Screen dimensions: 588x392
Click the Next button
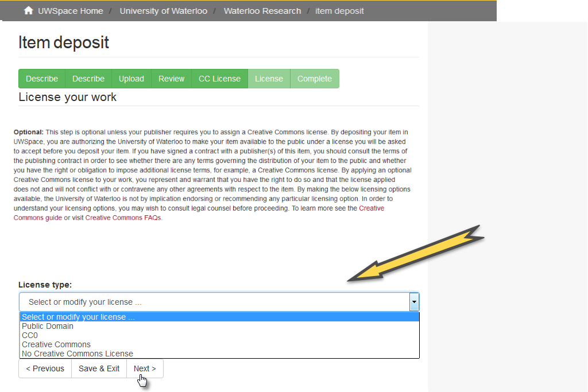(145, 368)
